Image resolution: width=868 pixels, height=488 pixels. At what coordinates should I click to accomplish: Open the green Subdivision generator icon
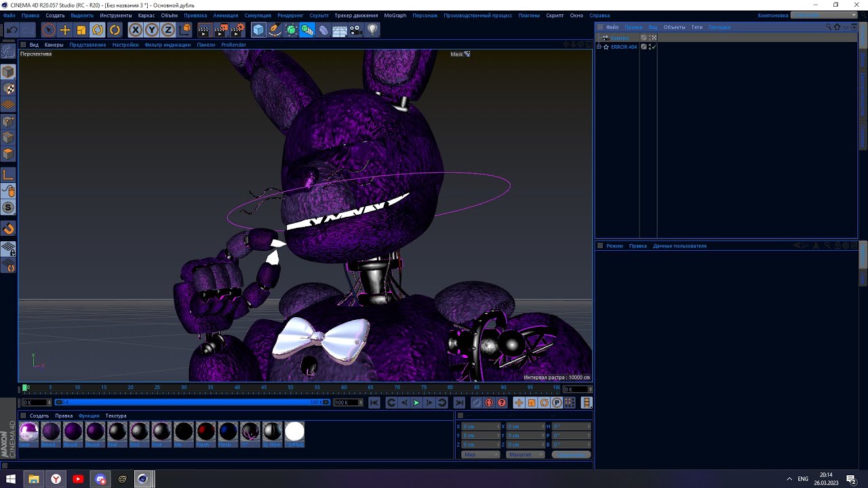(x=291, y=30)
